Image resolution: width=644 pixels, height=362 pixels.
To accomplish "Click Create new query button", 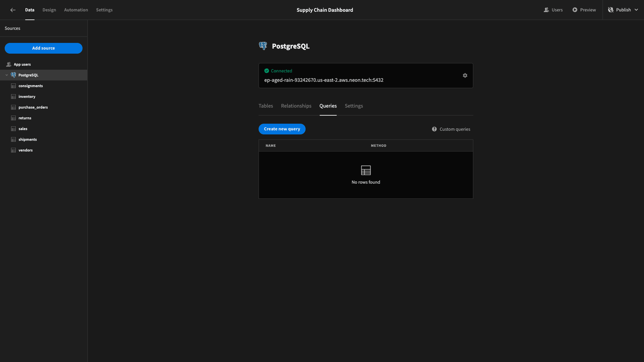I will 282,129.
